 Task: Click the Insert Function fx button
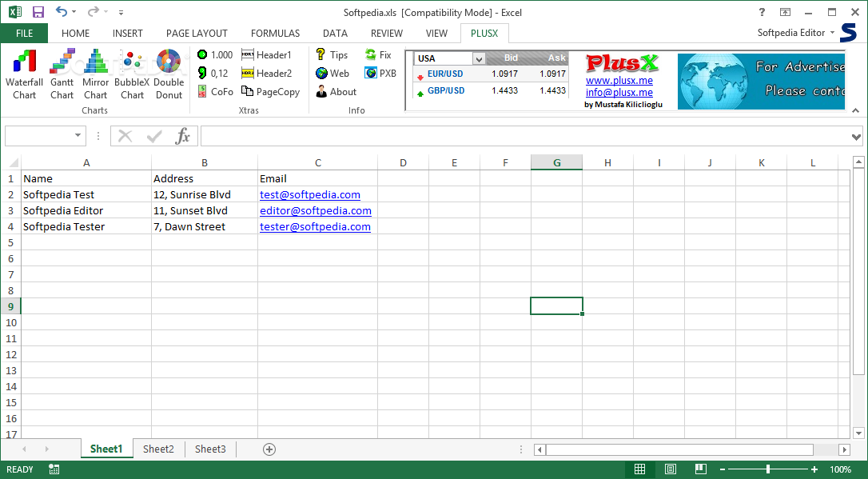coord(183,136)
